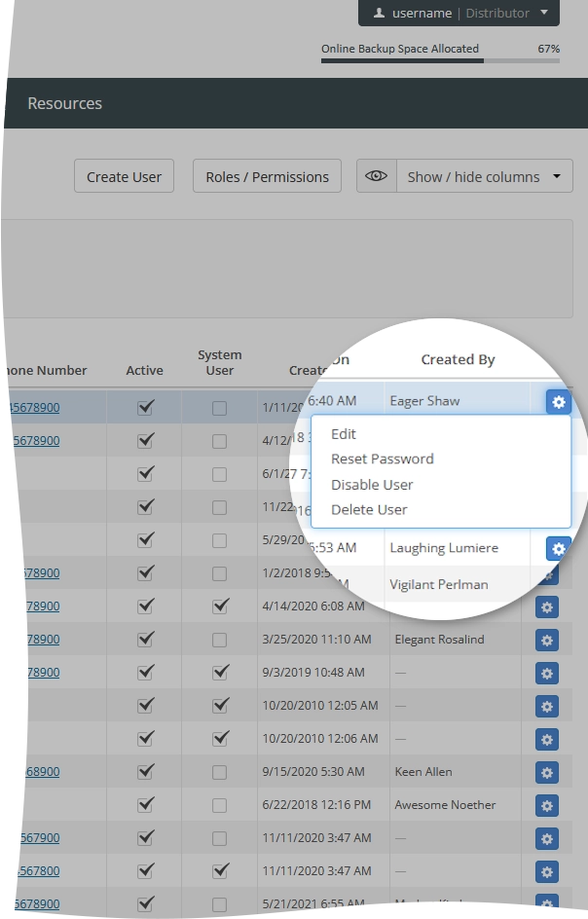
Task: Open gear menu for Awesome Noether row
Action: (547, 806)
